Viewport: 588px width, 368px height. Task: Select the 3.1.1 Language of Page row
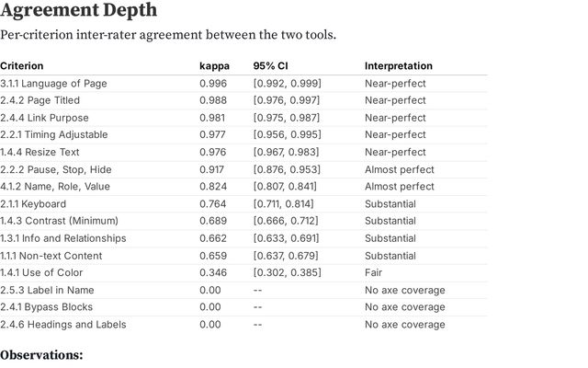click(53, 84)
